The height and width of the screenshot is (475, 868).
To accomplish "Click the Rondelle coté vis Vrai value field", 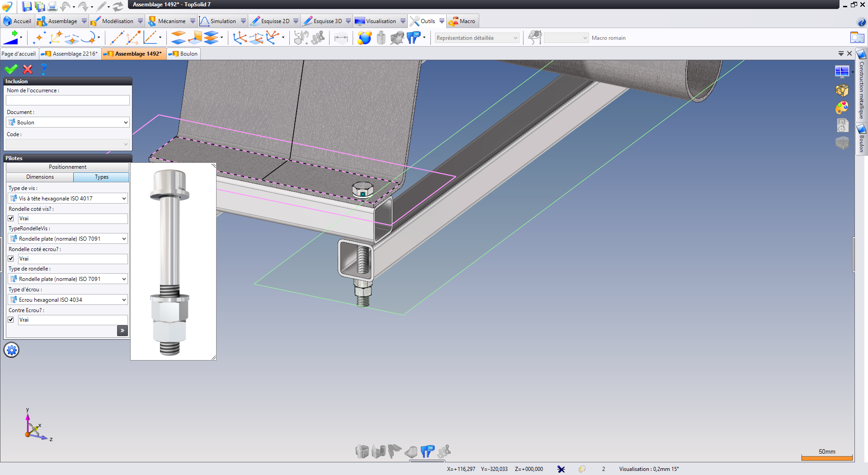I will tap(73, 219).
